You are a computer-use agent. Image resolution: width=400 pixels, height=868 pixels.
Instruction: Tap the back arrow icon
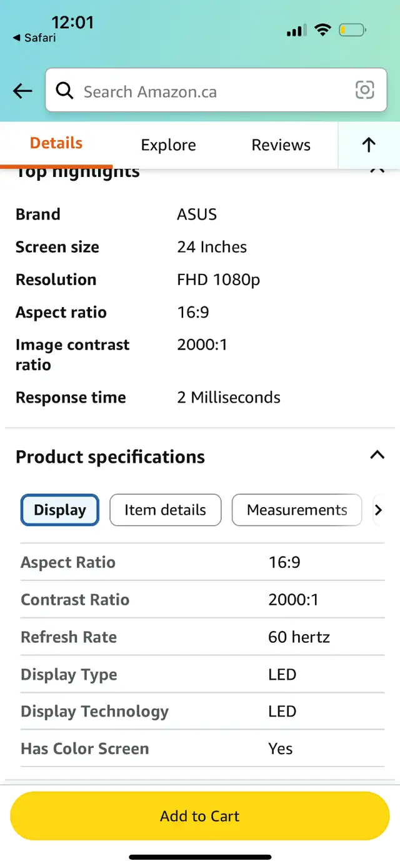22,91
